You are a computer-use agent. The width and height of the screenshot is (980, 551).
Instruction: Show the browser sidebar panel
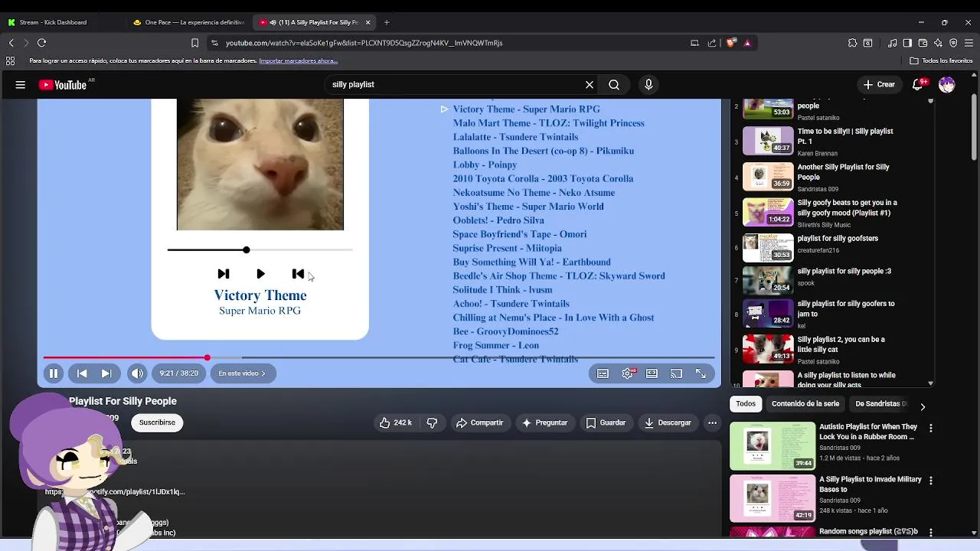coord(907,43)
